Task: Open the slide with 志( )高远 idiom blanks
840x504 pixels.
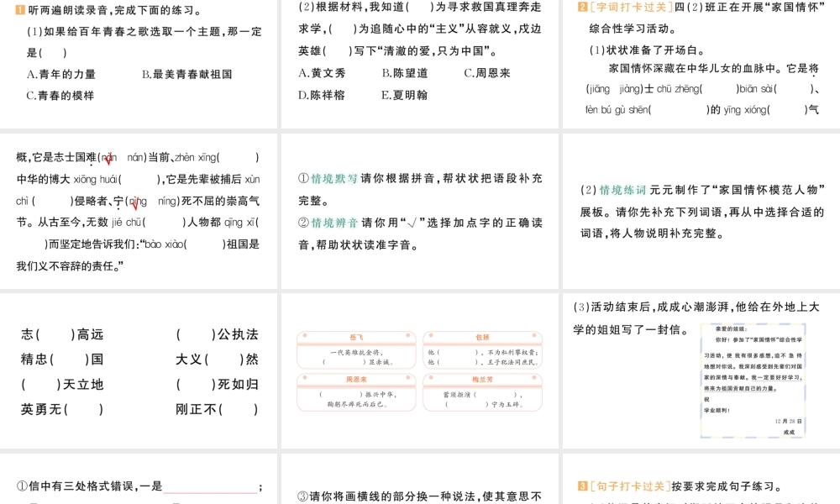Action: coord(139,370)
